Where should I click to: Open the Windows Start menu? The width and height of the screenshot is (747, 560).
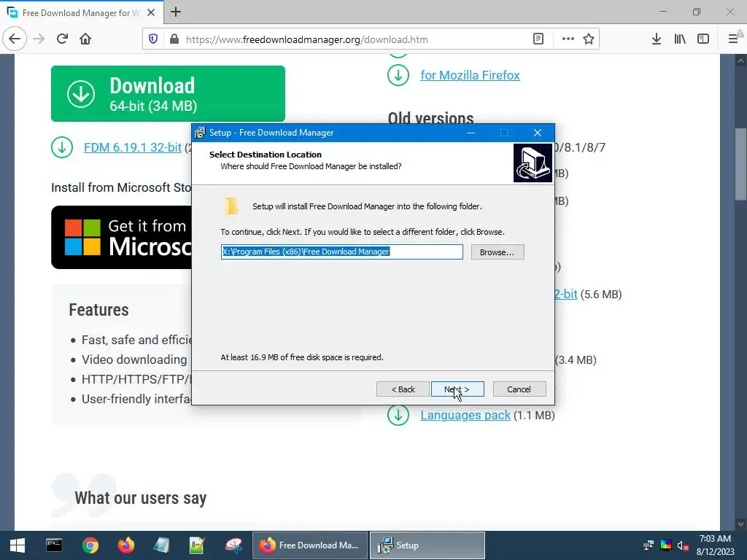tap(18, 545)
